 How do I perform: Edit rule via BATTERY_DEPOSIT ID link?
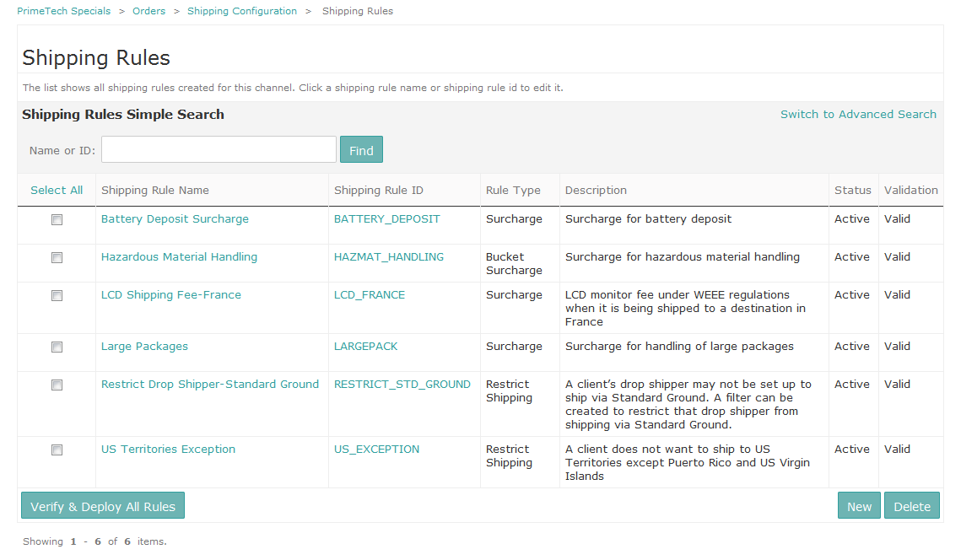point(386,218)
